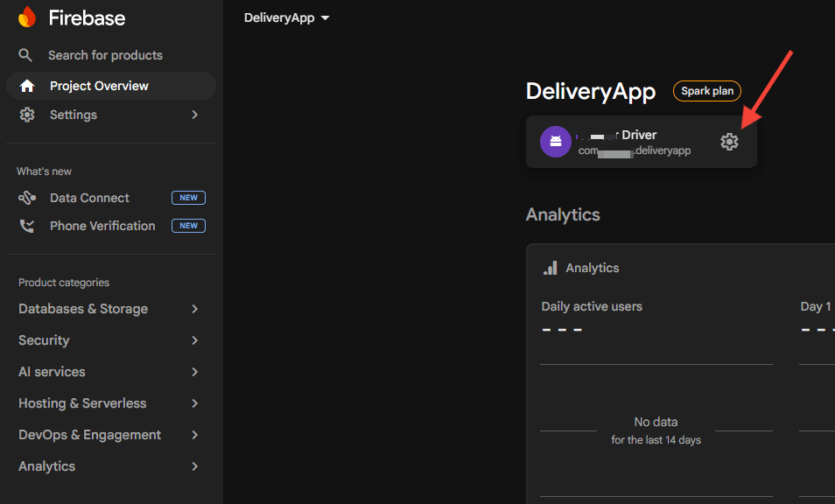The image size is (835, 504).
Task: Click the Search for products field
Action: 105,55
